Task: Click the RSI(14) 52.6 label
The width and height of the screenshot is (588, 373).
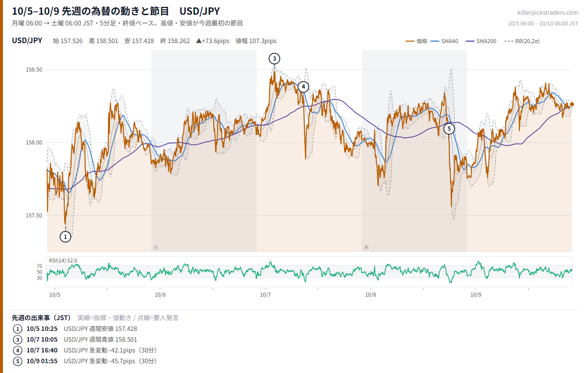Action: point(63,260)
